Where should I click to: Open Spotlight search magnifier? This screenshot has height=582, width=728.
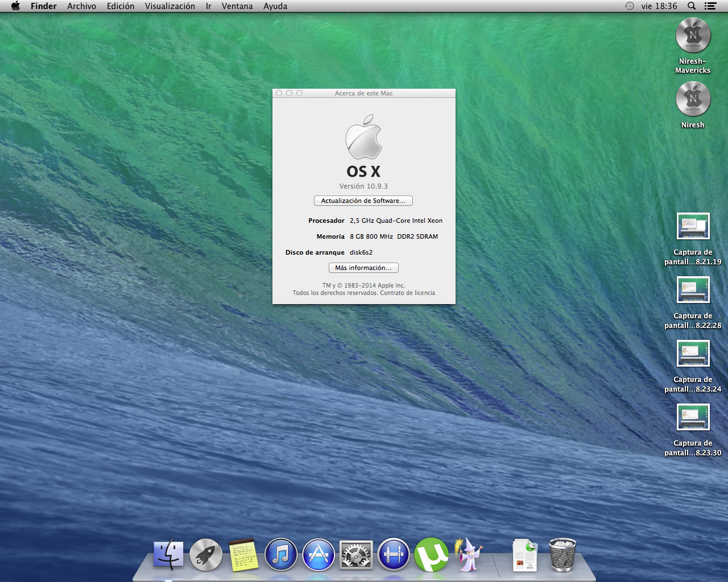692,6
